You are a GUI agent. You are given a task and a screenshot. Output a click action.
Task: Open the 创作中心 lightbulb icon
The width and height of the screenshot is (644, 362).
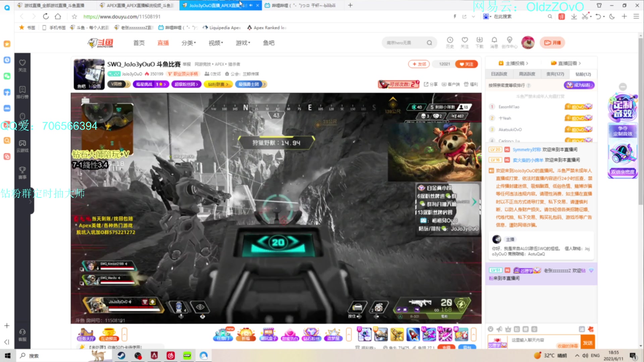tap(509, 42)
